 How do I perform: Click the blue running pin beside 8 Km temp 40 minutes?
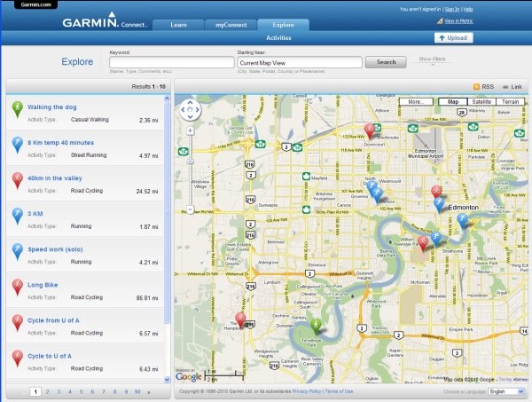coord(18,145)
